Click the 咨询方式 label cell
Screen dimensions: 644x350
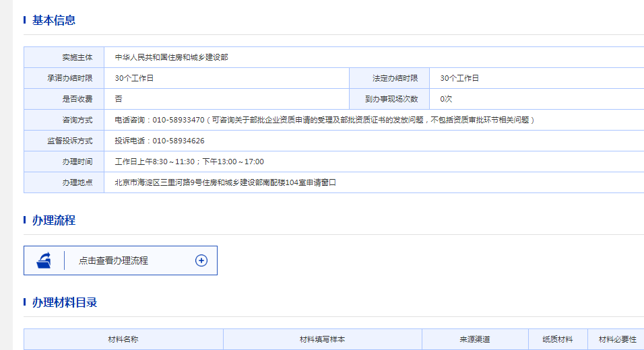(x=64, y=120)
